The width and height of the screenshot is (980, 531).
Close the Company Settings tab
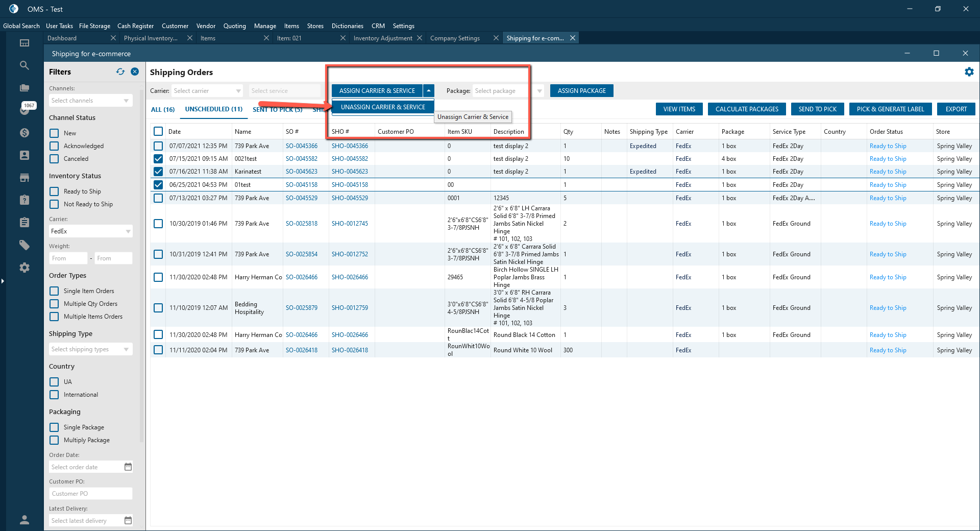(x=496, y=38)
